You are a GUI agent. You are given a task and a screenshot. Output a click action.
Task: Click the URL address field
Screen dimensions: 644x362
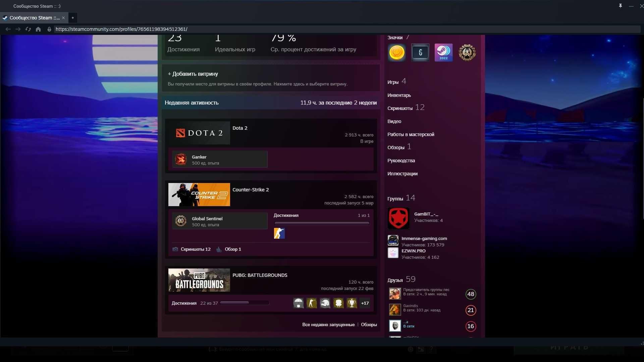[347, 29]
